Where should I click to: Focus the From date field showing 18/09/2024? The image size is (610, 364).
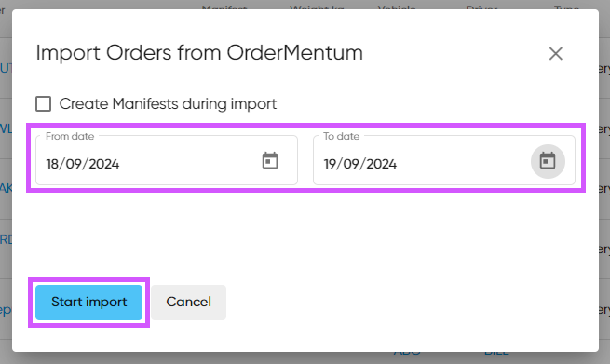[x=167, y=160]
